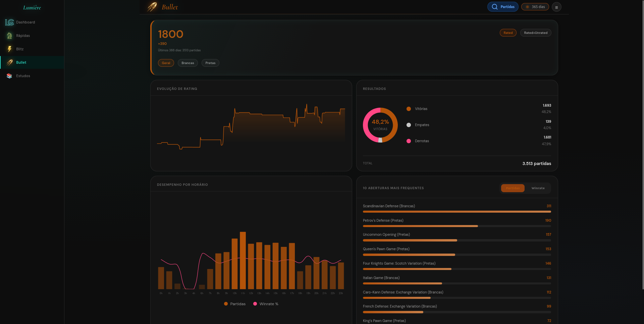Open the 365 dias period selector
Screen dimensions: 644x324
535,7
